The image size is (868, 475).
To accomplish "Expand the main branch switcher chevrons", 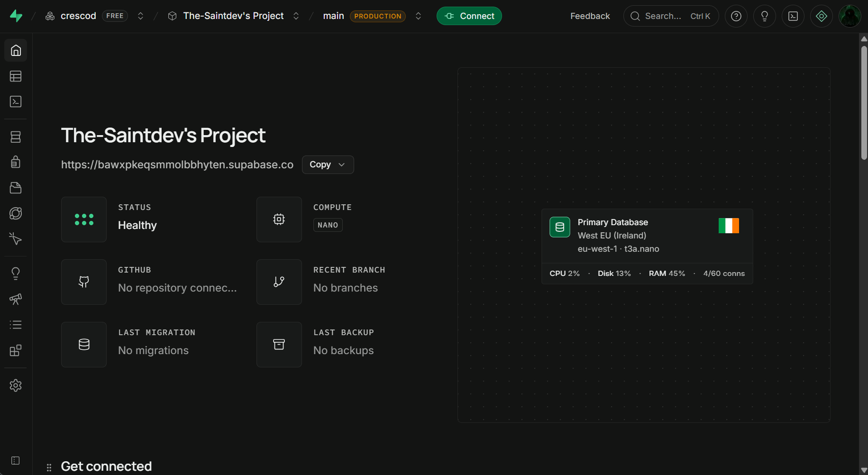I will (x=418, y=16).
